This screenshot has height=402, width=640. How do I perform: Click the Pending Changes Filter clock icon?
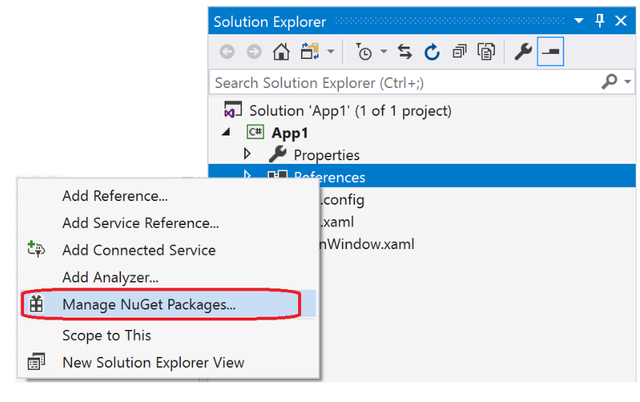click(x=363, y=52)
